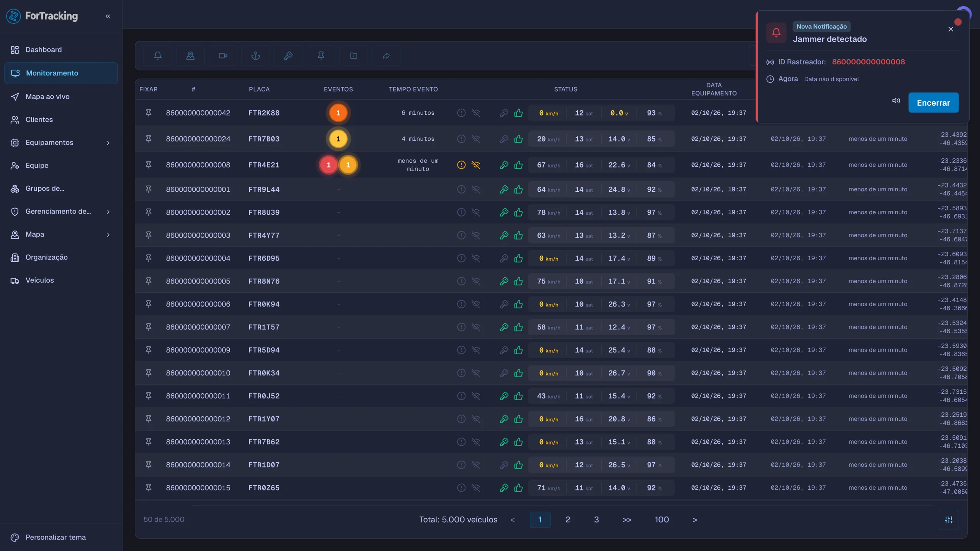Expand the Gerenciamento de... submenu chevron
This screenshot has height=551, width=980.
pyautogui.click(x=108, y=212)
